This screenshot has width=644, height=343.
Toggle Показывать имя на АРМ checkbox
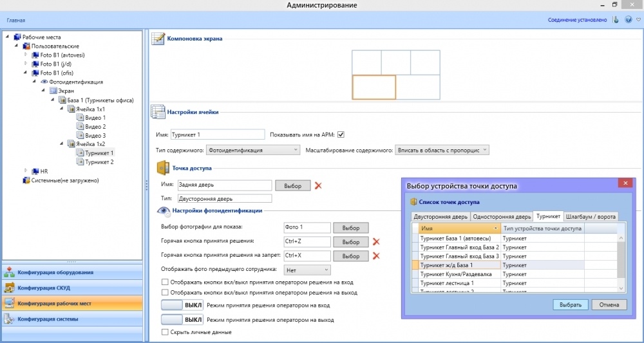coord(341,134)
